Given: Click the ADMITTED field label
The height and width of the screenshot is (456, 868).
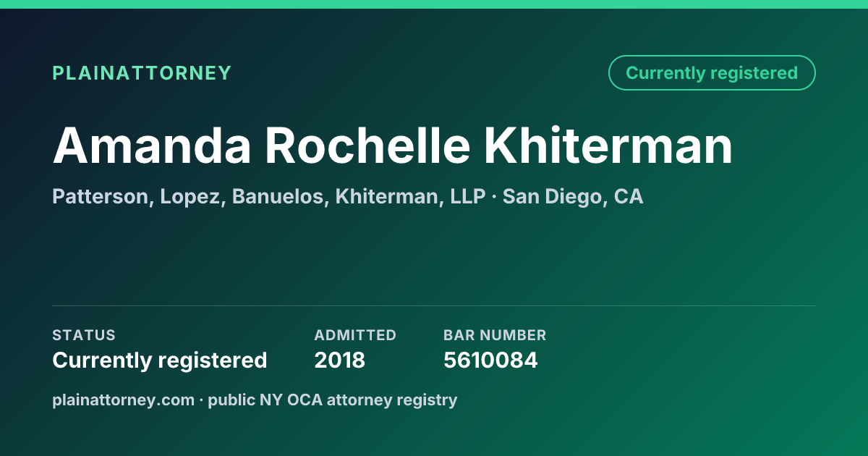Looking at the screenshot, I should pos(355,335).
